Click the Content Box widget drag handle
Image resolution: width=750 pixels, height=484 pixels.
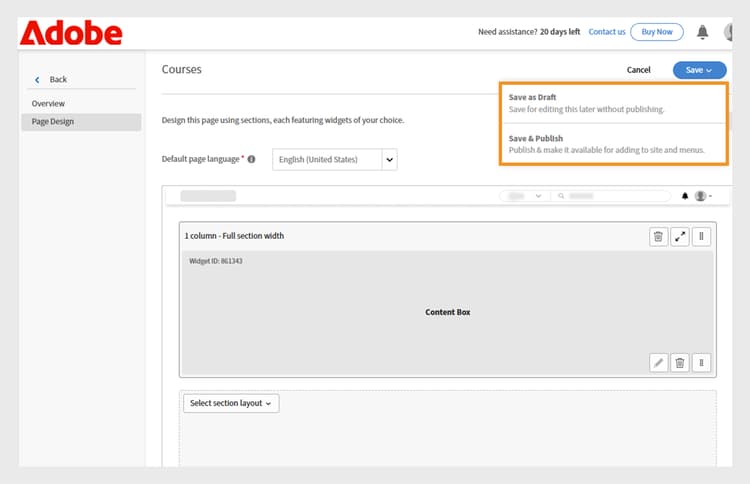[702, 363]
